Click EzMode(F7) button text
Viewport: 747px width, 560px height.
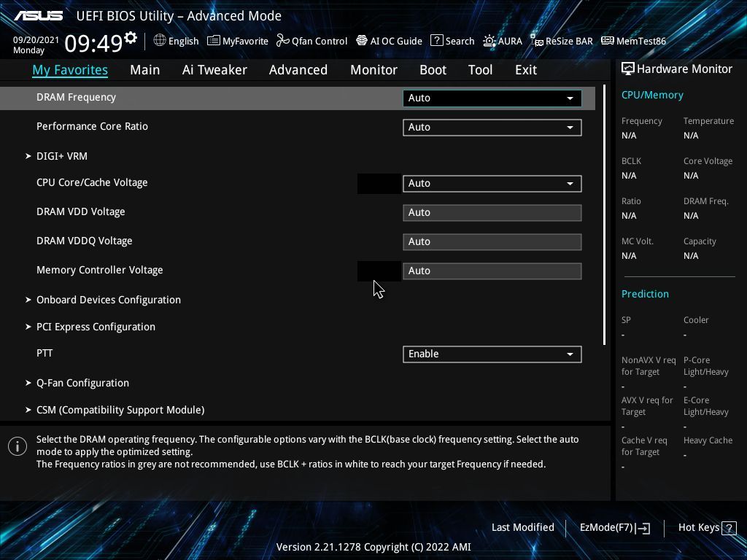(x=606, y=528)
